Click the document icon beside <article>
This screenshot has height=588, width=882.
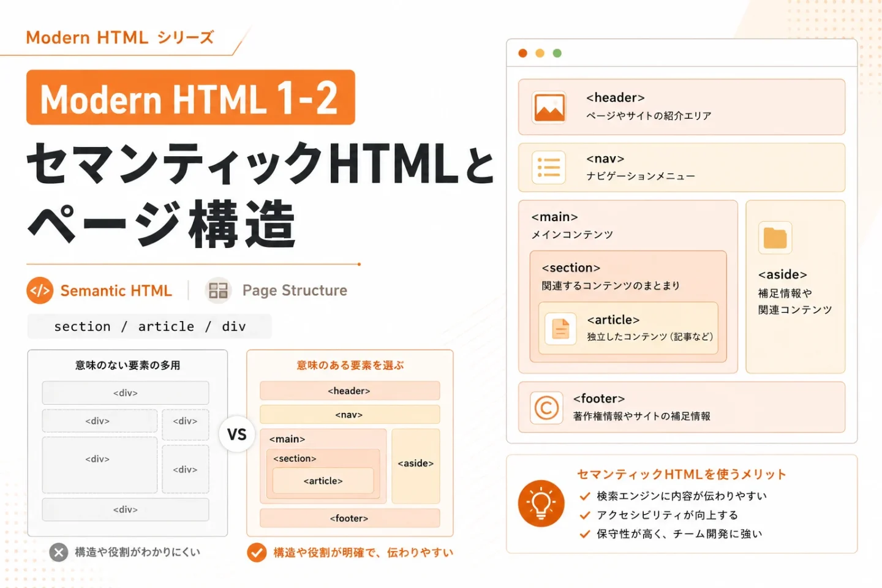coord(560,328)
